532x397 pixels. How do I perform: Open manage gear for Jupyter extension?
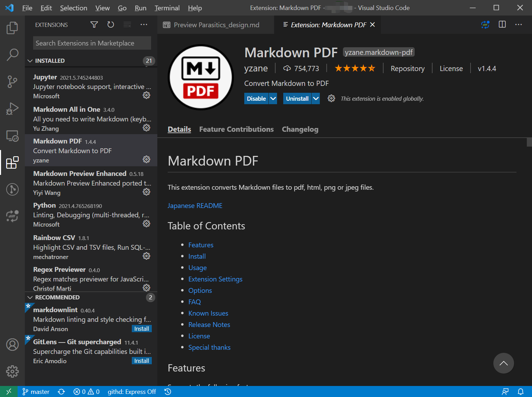[147, 95]
